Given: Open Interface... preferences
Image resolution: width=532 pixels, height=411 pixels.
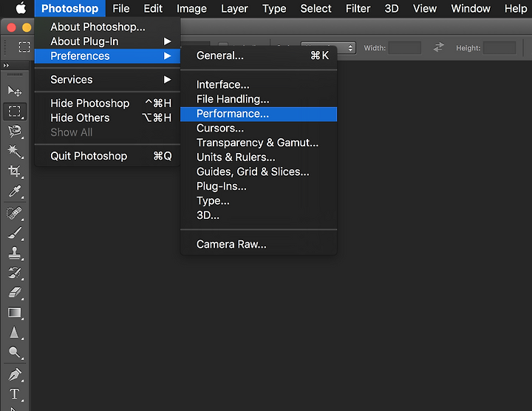Looking at the screenshot, I should pyautogui.click(x=259, y=84).
